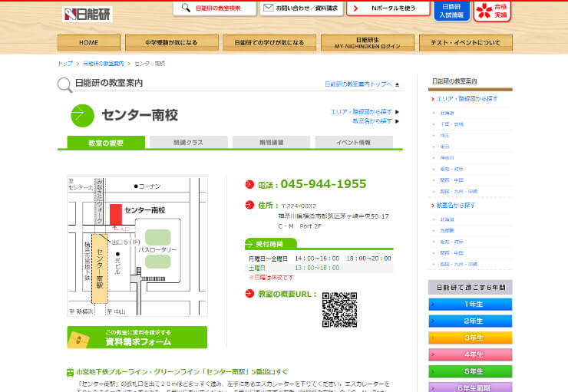
Task: Click the triangle arrow next to 教室名から探す link
Action: click(397, 121)
